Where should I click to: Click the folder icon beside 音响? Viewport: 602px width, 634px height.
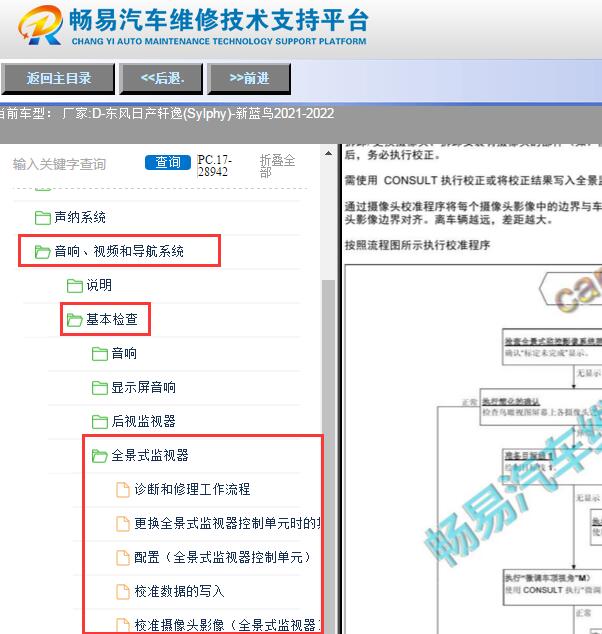pos(99,353)
